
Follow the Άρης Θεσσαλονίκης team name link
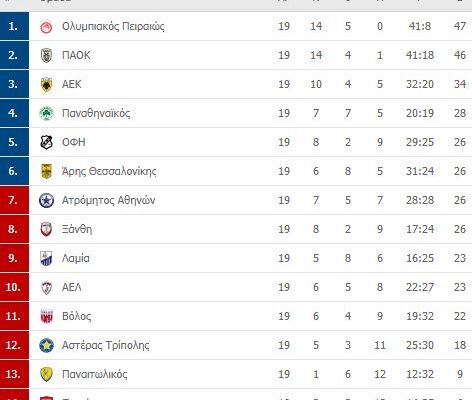pyautogui.click(x=109, y=171)
